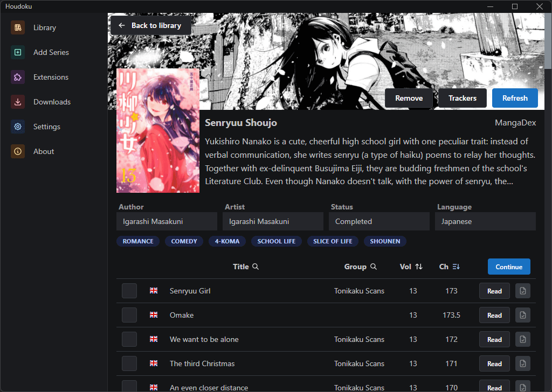552x392 pixels.
Task: Click the vertical scrollbar thumb
Action: tap(548, 41)
